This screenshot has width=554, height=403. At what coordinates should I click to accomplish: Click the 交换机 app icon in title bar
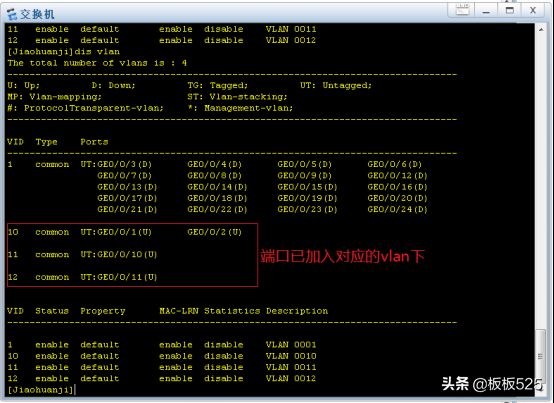(12, 14)
